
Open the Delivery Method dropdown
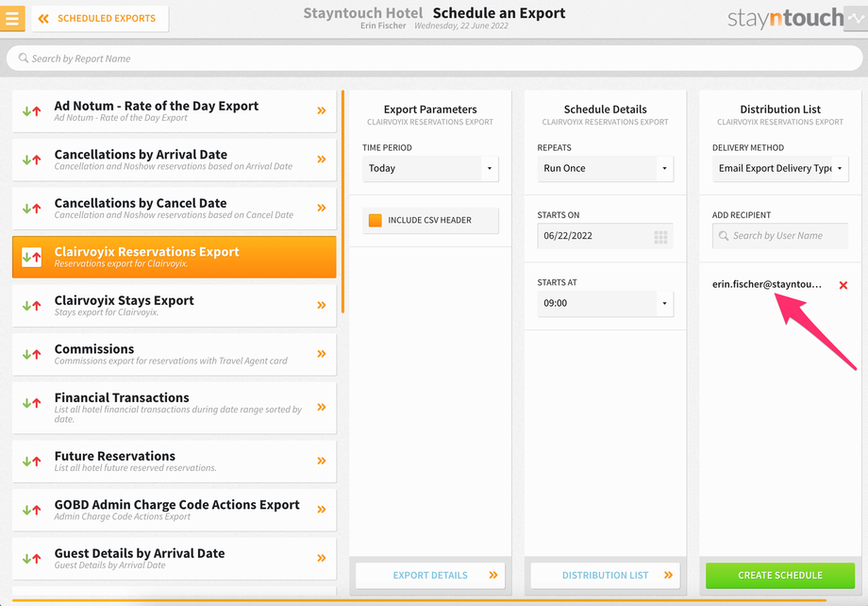[780, 168]
